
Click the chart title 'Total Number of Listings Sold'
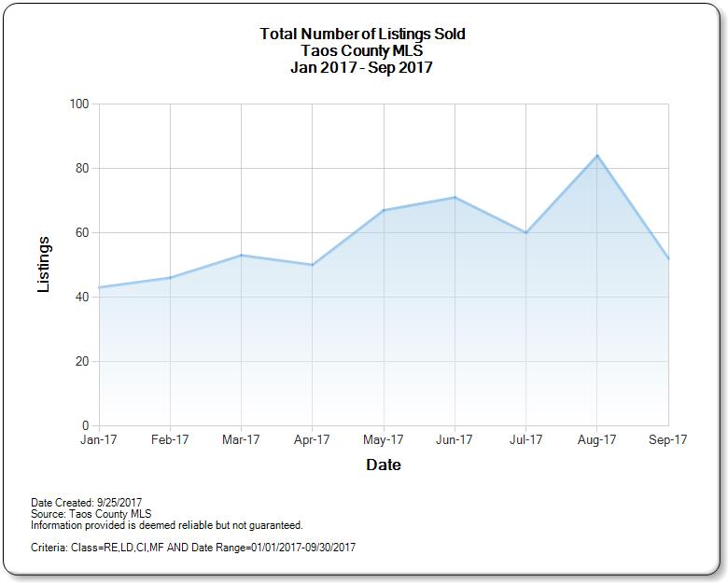pos(362,35)
